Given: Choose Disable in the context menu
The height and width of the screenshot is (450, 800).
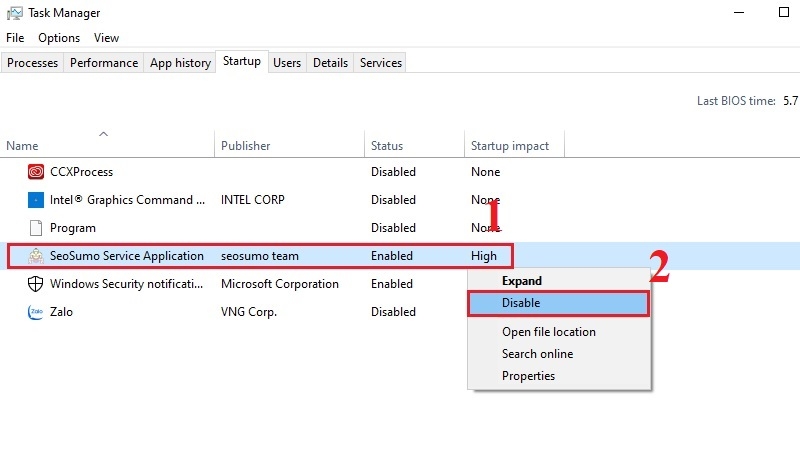Looking at the screenshot, I should 559,303.
